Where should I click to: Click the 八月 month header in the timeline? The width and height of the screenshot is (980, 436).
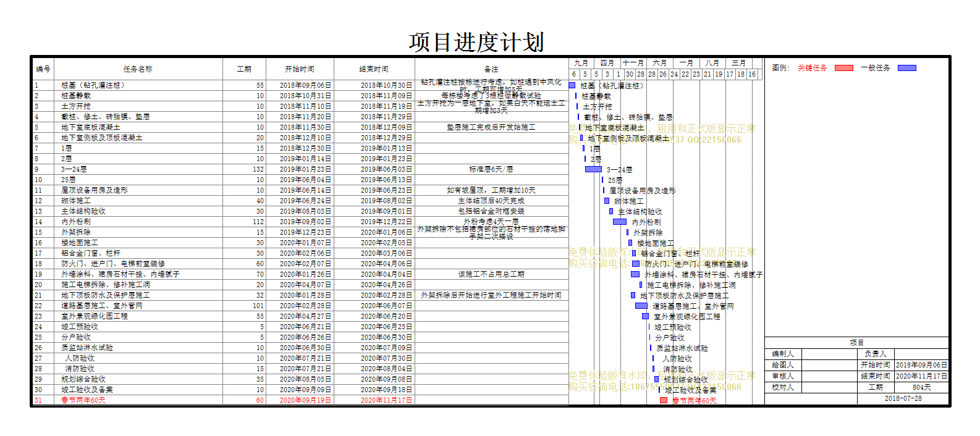click(x=712, y=63)
